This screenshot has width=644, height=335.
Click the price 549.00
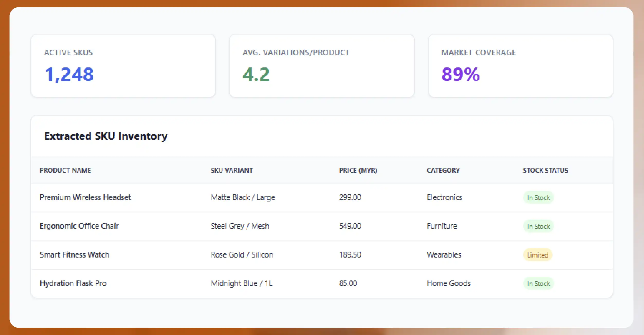tap(350, 226)
